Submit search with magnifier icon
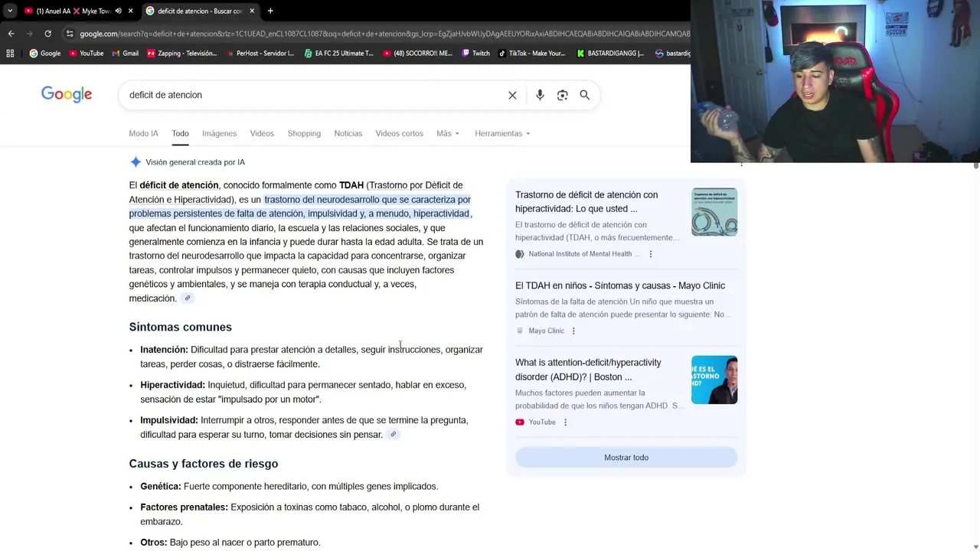This screenshot has width=980, height=551. pyautogui.click(x=584, y=95)
